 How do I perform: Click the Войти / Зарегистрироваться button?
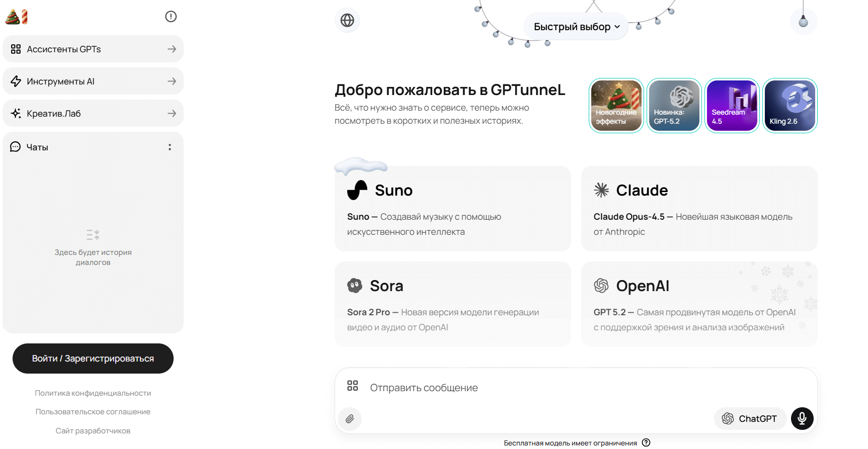[x=93, y=358]
